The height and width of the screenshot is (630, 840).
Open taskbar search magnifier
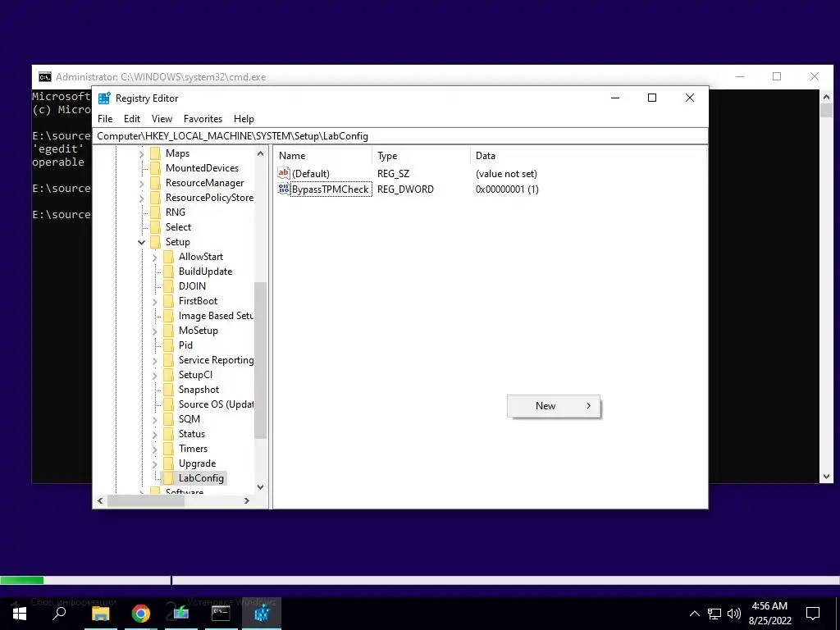tap(59, 614)
